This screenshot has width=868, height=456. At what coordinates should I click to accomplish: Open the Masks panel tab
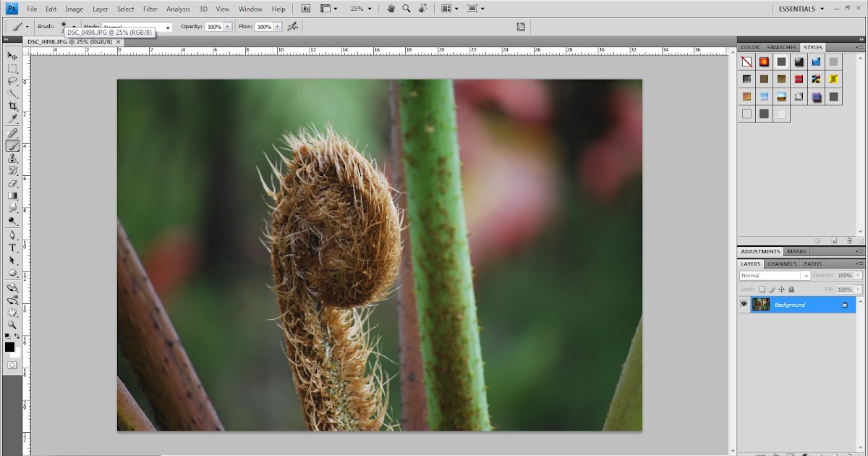point(796,252)
